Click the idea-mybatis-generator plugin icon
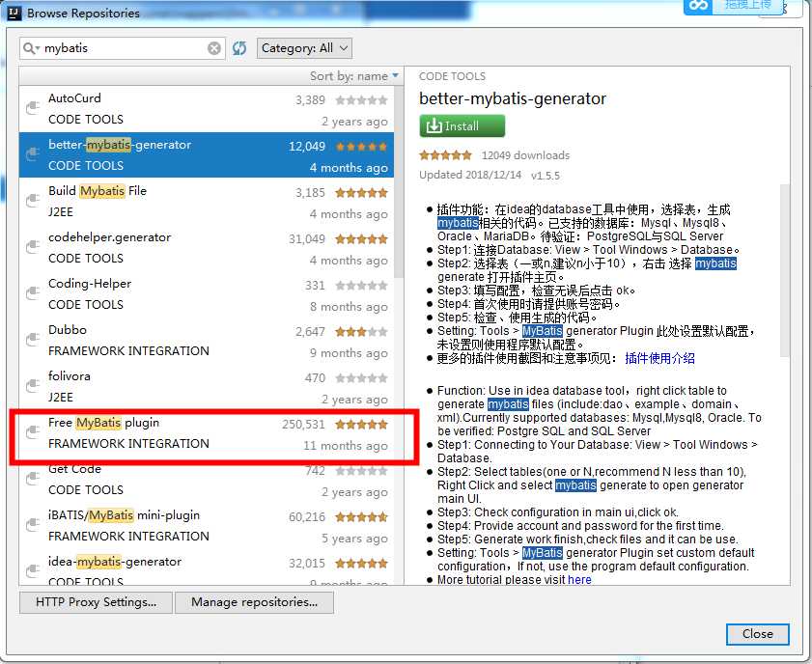 tap(33, 571)
